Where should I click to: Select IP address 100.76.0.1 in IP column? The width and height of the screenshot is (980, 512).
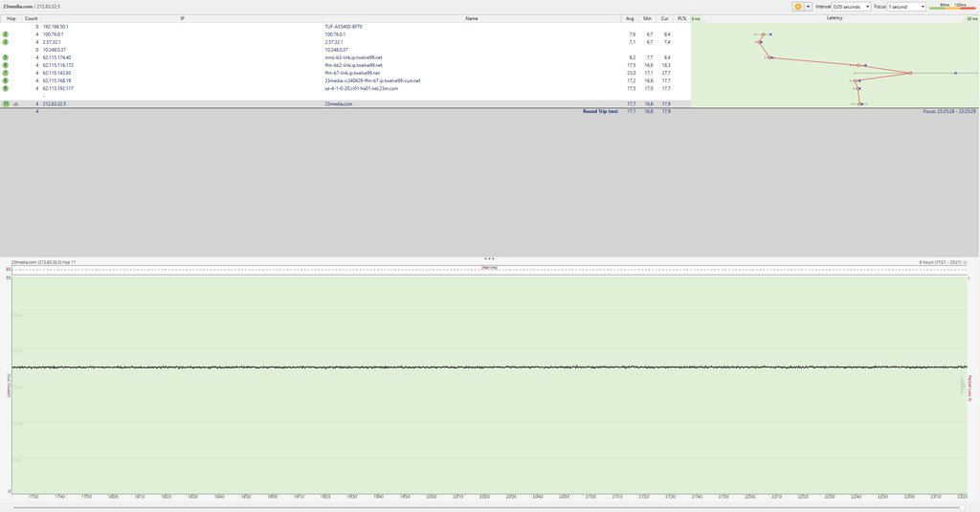[54, 34]
